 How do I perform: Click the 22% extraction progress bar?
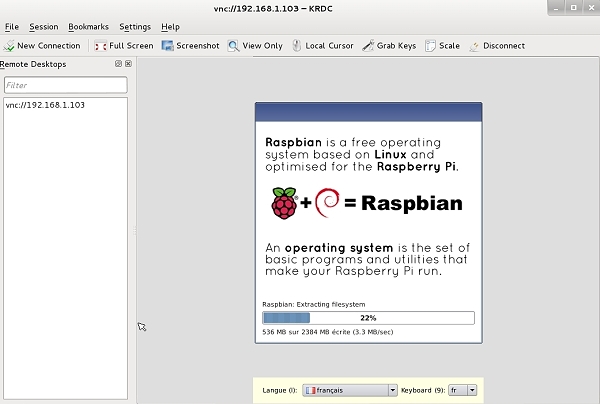(368, 318)
